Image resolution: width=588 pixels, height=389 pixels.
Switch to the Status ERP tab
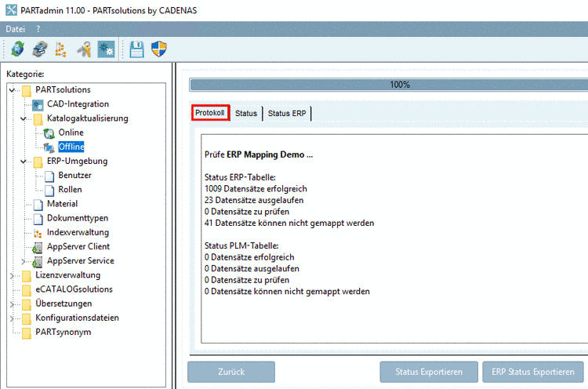[287, 113]
